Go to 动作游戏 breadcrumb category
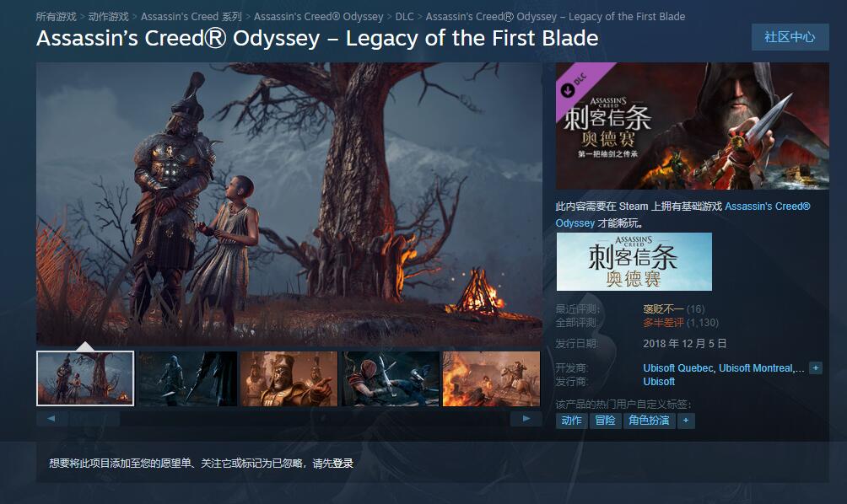The image size is (847, 504). (109, 17)
